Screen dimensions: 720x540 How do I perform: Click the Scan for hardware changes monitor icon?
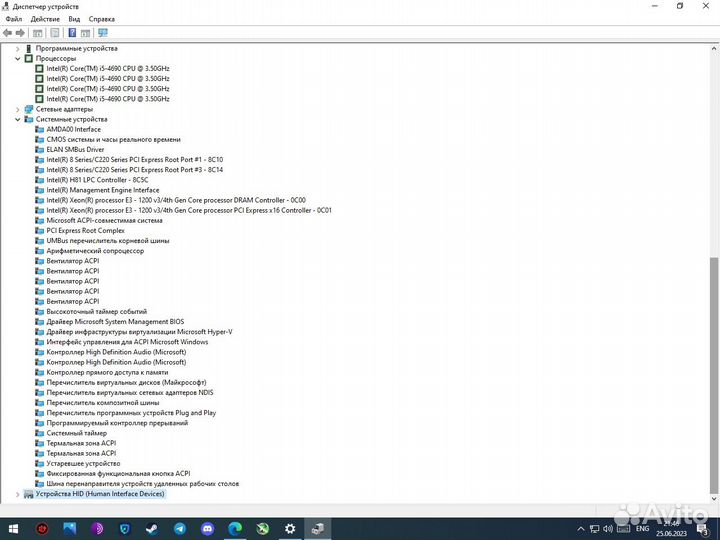[103, 33]
